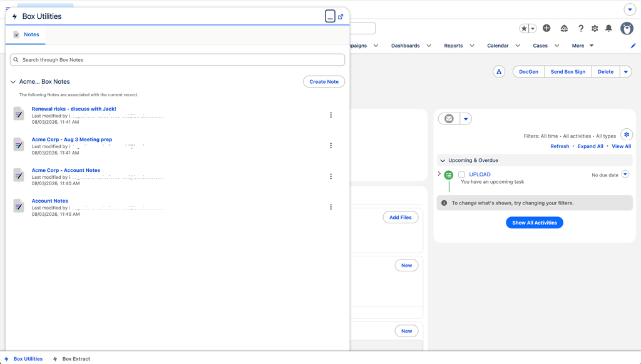This screenshot has height=364, width=641.
Task: Click note icon for the Account Notes entry
Action: [x=18, y=206]
